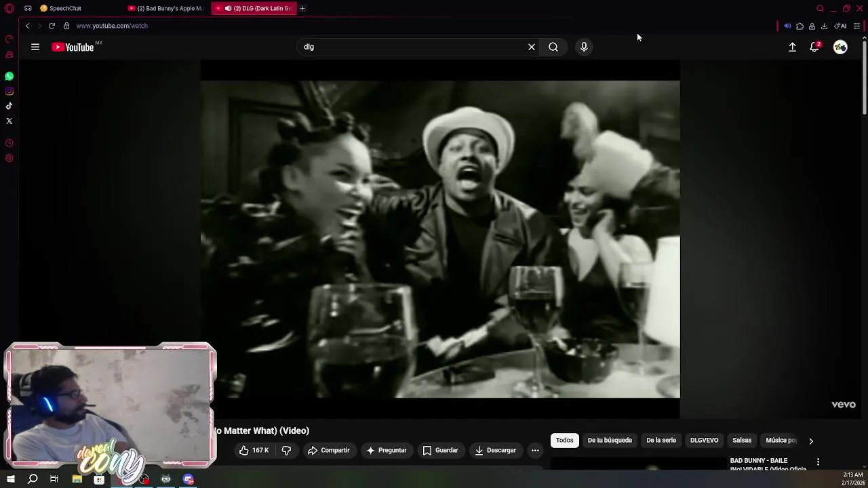Open the browser extensions icon
Viewport: 868px width, 488px height.
coord(800,26)
